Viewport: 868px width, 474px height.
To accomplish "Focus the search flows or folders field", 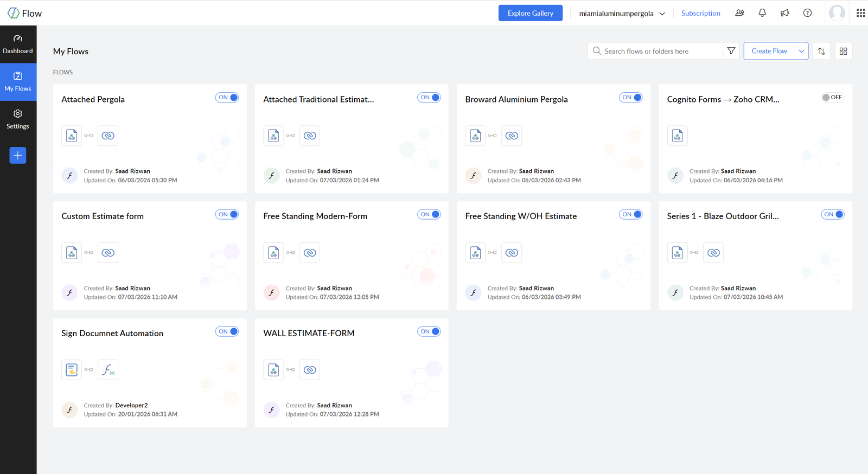I will coord(655,51).
